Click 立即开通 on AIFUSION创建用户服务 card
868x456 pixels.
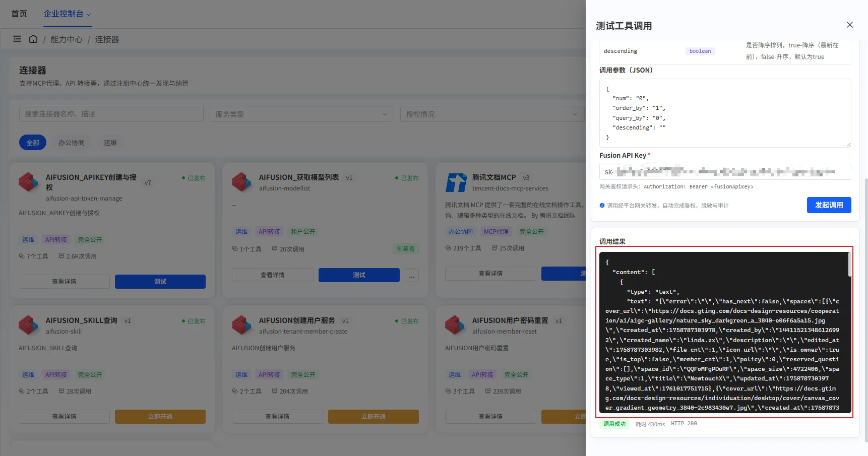tap(374, 417)
